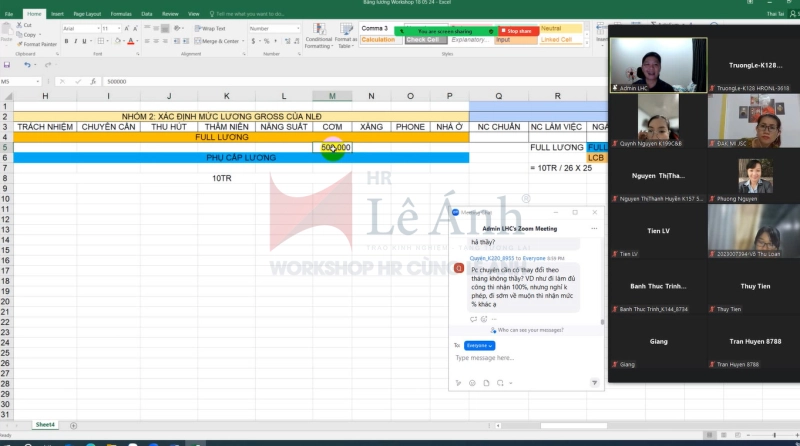The image size is (800, 446).
Task: Select the Calculation cell style swatch
Action: pos(379,40)
